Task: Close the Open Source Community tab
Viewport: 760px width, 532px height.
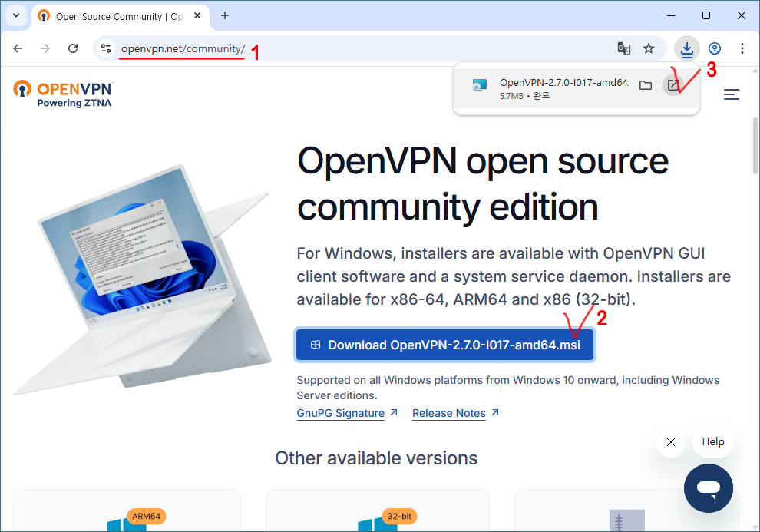Action: pos(197,16)
